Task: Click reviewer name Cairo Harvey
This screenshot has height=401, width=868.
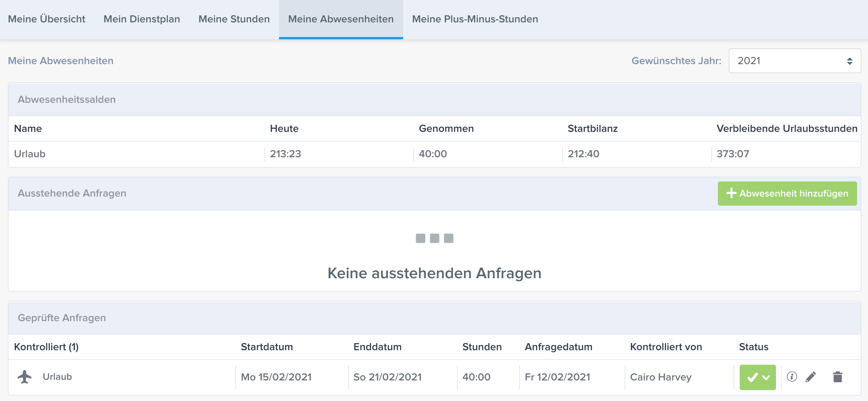Action: coord(660,377)
